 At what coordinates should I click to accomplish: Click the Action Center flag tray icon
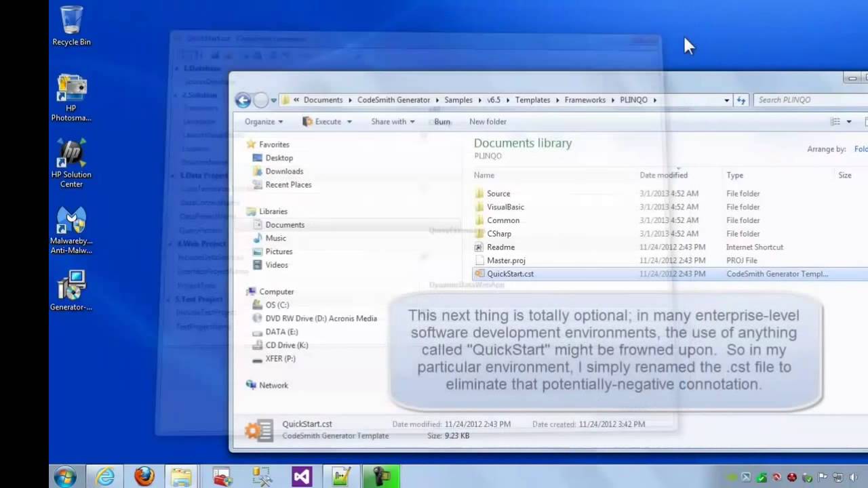click(x=822, y=477)
